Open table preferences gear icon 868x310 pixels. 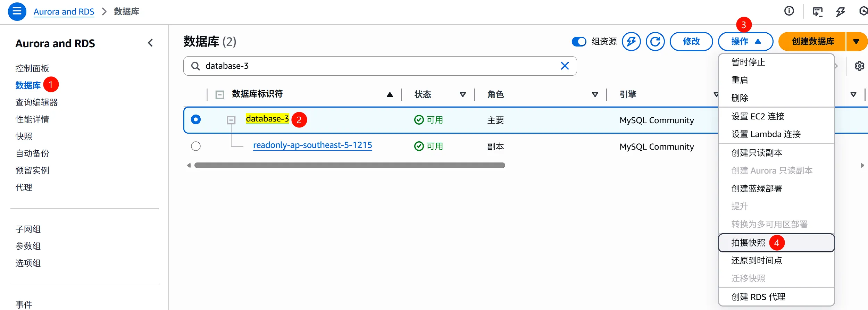(859, 66)
